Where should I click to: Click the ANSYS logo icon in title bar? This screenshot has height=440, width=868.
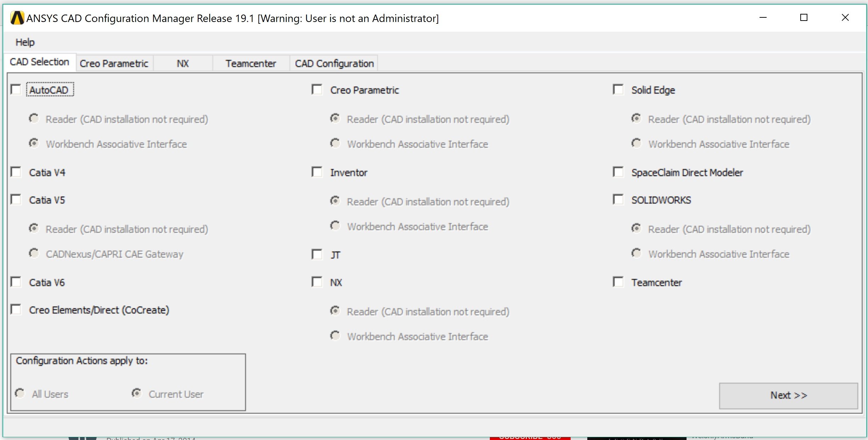(17, 18)
